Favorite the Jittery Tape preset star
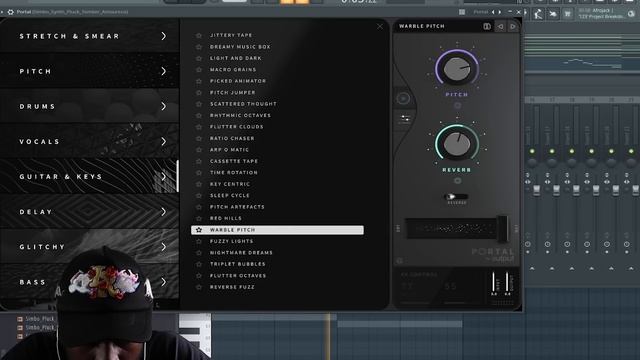 [199, 36]
